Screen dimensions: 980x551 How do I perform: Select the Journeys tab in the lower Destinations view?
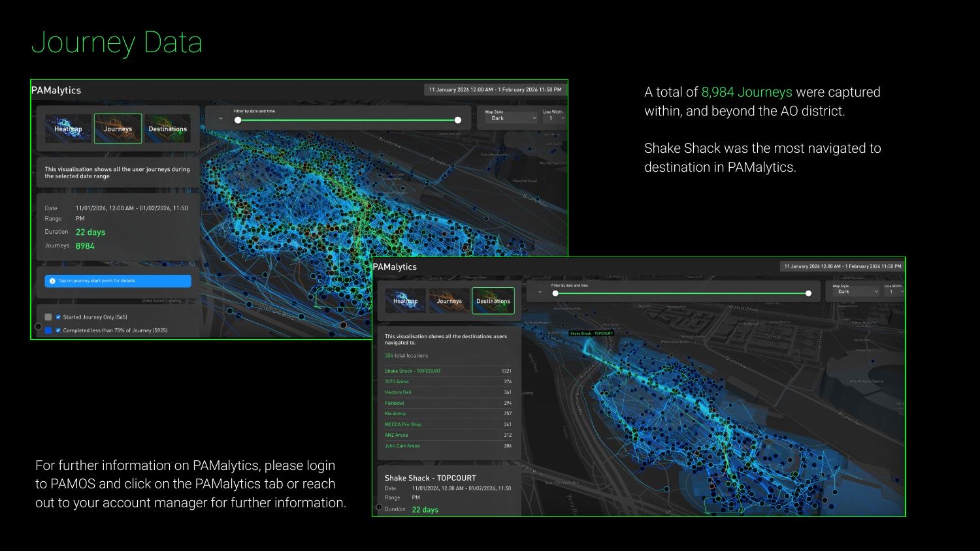(449, 301)
